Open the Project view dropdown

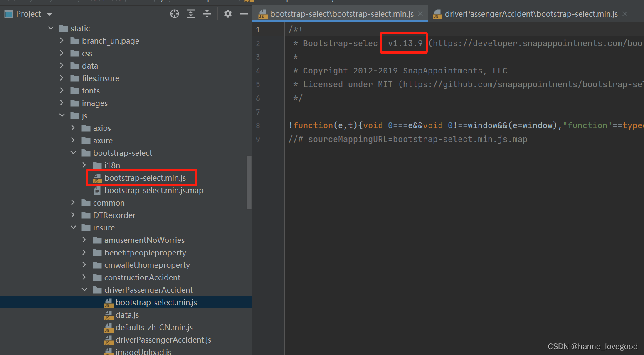49,14
